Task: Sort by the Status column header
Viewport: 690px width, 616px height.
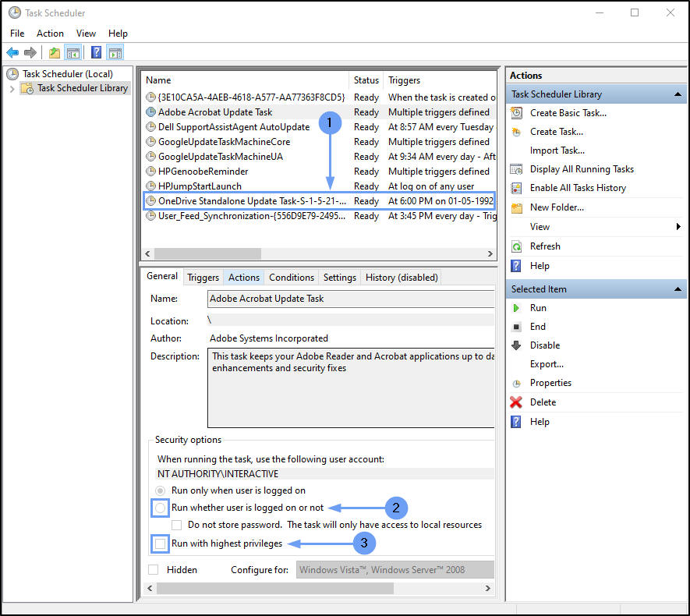Action: coord(366,80)
